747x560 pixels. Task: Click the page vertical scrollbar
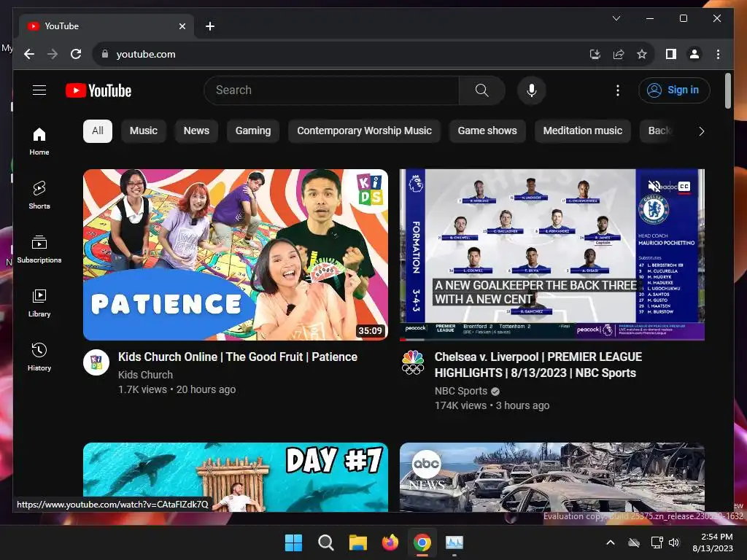728,90
